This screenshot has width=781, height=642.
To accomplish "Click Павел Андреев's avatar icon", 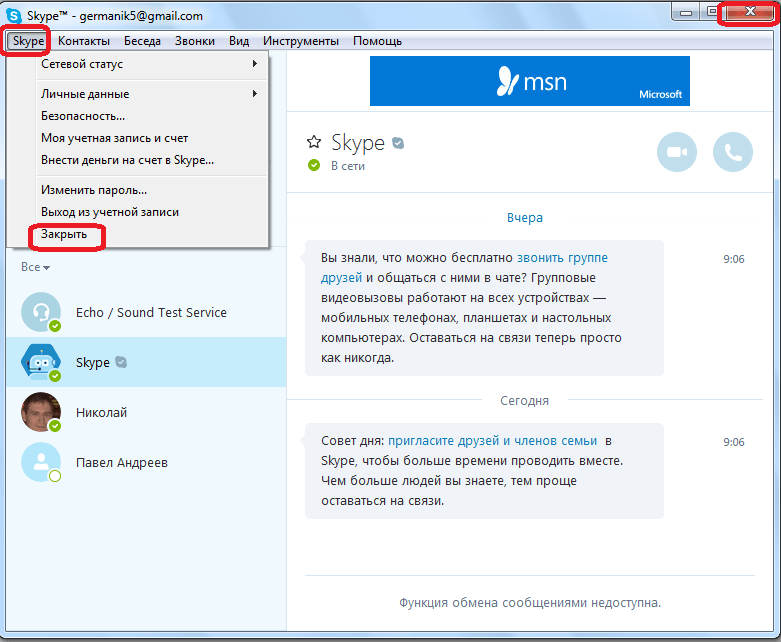I will point(41,462).
